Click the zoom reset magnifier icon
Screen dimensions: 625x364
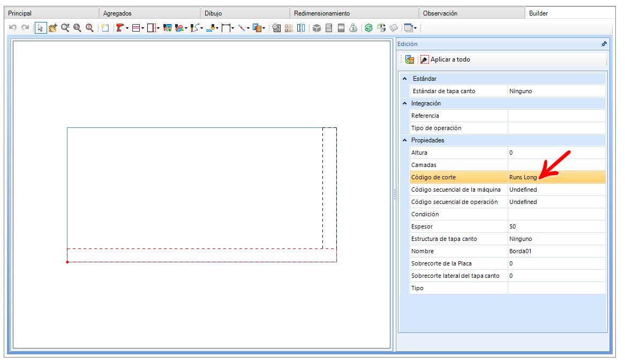(89, 27)
